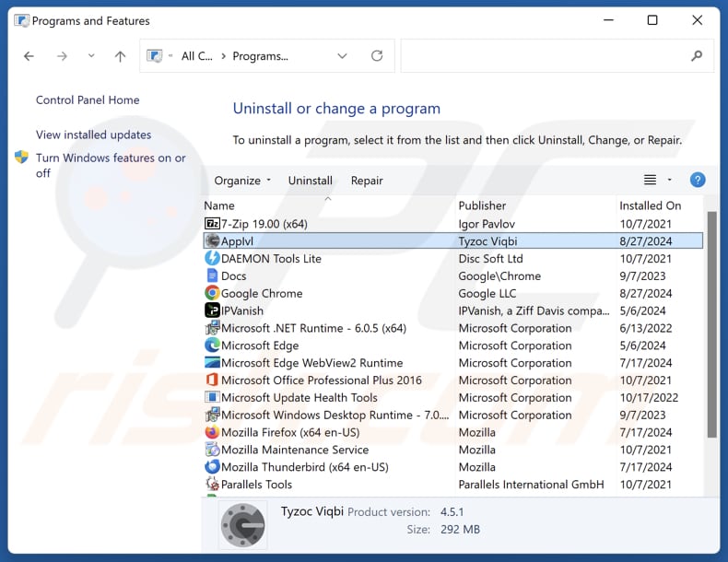
Task: Click the Mozilla Firefox icon
Action: coord(212,432)
